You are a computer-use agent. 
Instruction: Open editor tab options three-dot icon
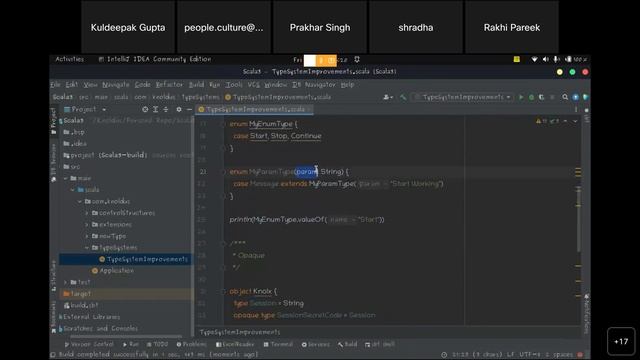pyautogui.click(x=576, y=109)
